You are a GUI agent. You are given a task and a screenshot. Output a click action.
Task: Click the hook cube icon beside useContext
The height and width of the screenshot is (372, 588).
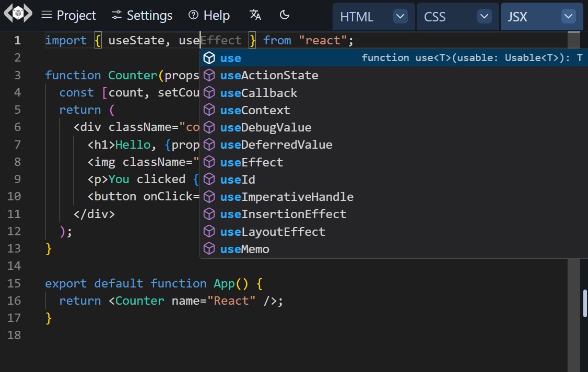coord(209,110)
